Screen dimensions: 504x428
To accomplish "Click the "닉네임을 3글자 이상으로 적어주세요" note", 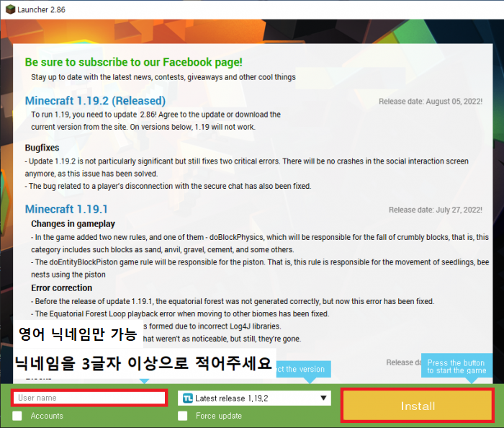I will 143,362.
